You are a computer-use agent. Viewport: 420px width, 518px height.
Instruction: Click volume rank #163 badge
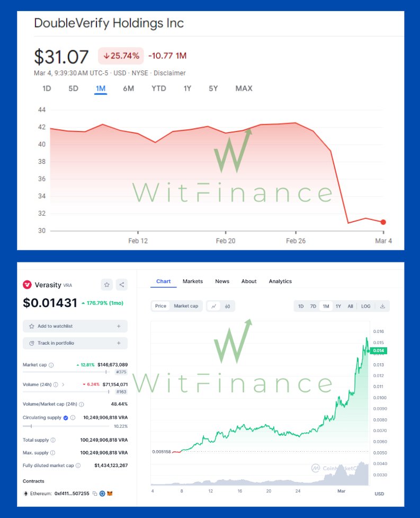click(121, 392)
